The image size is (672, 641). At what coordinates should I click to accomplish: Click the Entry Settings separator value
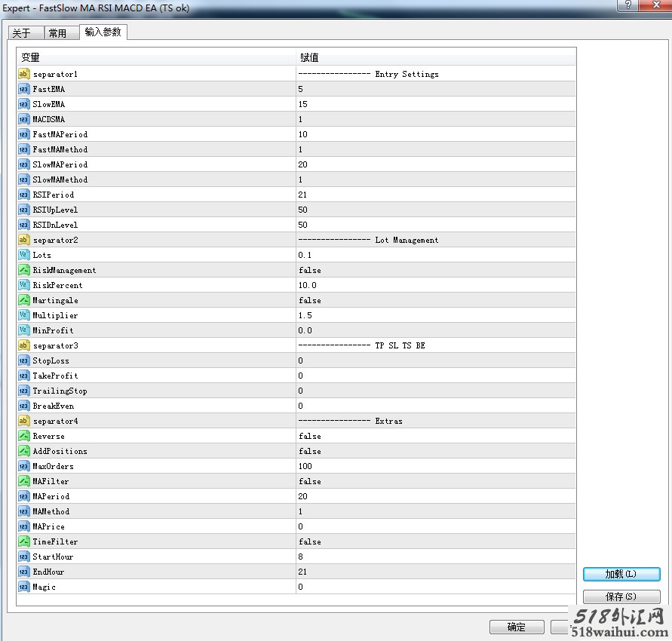369,74
